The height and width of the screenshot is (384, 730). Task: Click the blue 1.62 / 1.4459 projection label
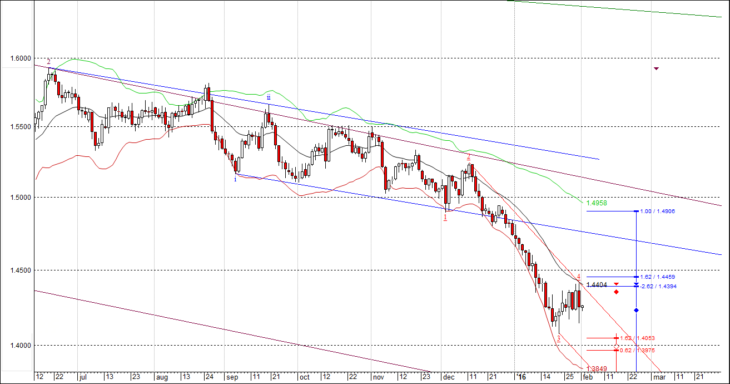(x=657, y=277)
